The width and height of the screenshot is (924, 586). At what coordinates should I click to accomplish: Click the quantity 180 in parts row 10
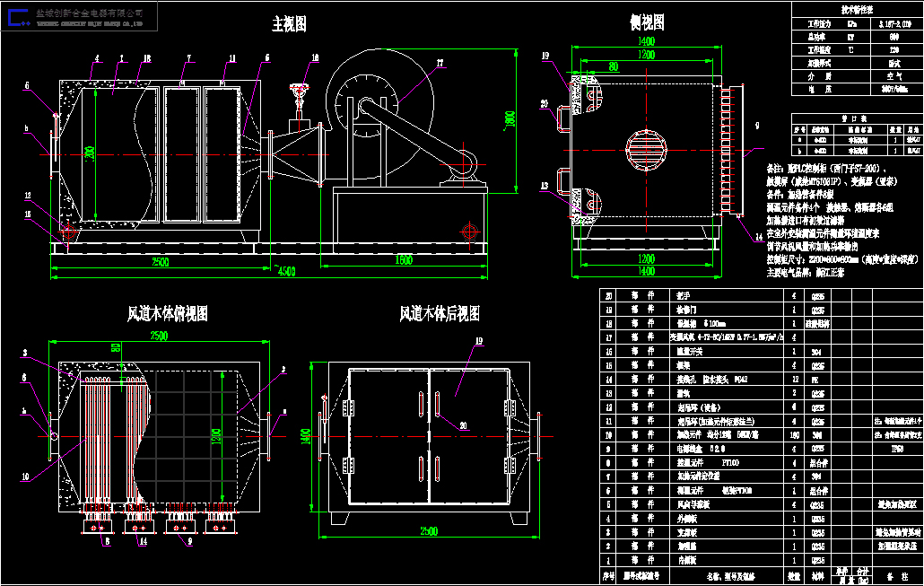pos(794,435)
